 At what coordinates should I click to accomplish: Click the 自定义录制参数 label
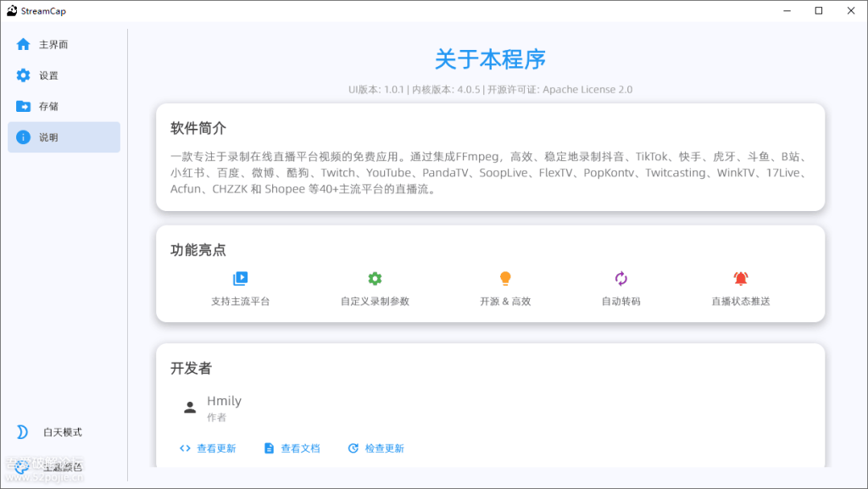pyautogui.click(x=375, y=302)
